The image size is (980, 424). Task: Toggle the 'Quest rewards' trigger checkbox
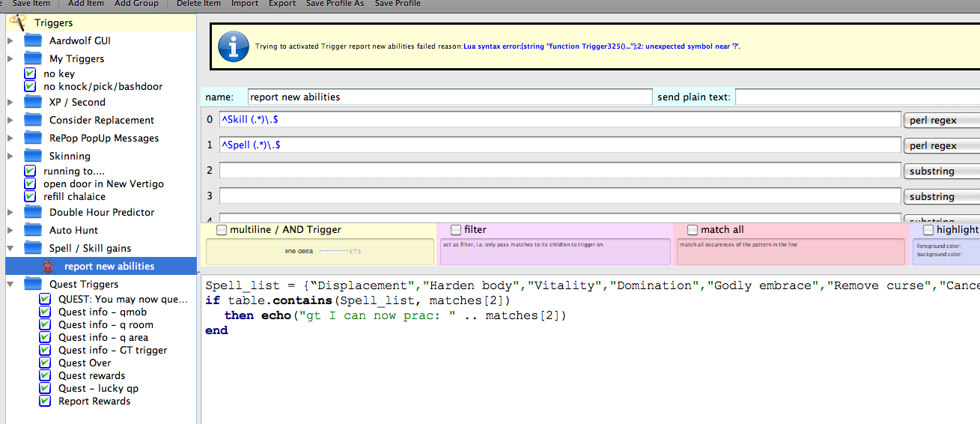(45, 375)
